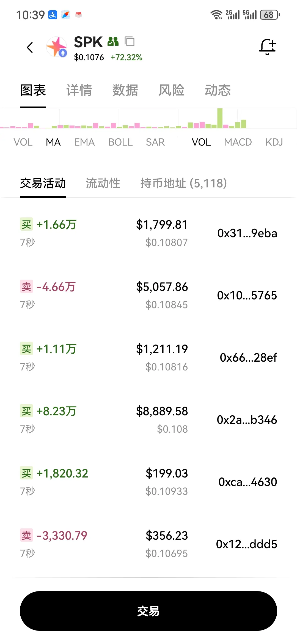Switch to KDJ sub-indicator
The height and width of the screenshot is (644, 297).
pos(274,142)
